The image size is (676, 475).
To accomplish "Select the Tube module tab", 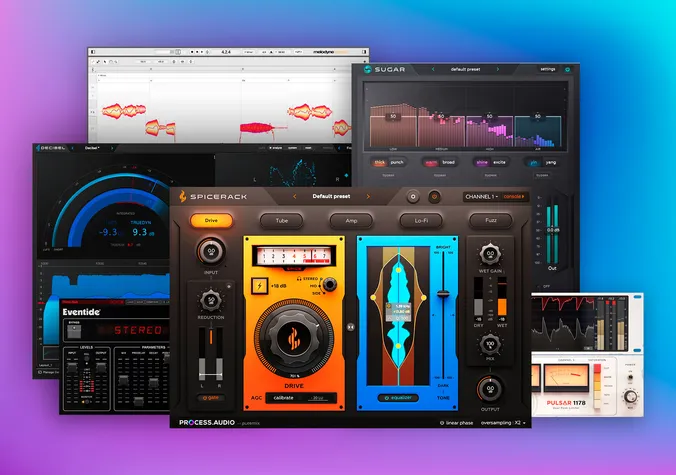I will point(282,221).
